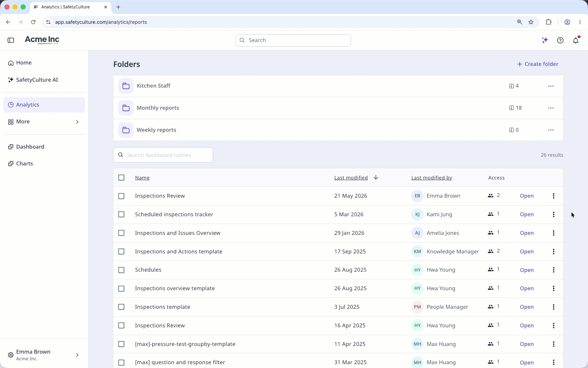Open the three-dot menu for Weekly reports folder

(551, 130)
